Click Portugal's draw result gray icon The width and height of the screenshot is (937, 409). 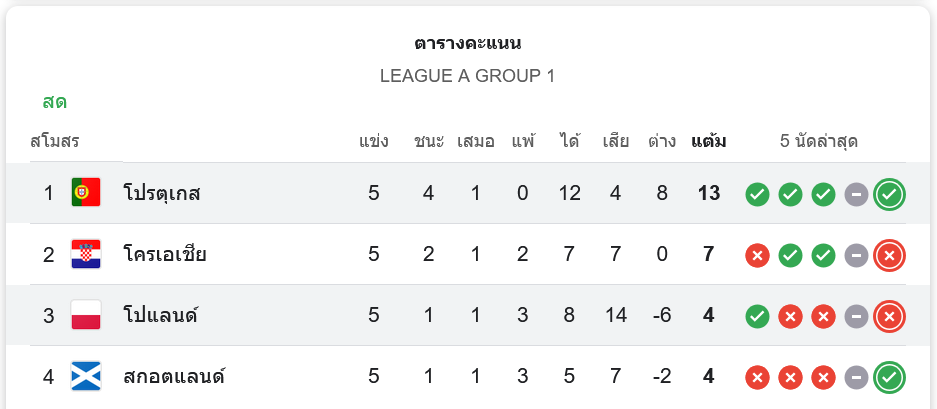pos(856,194)
